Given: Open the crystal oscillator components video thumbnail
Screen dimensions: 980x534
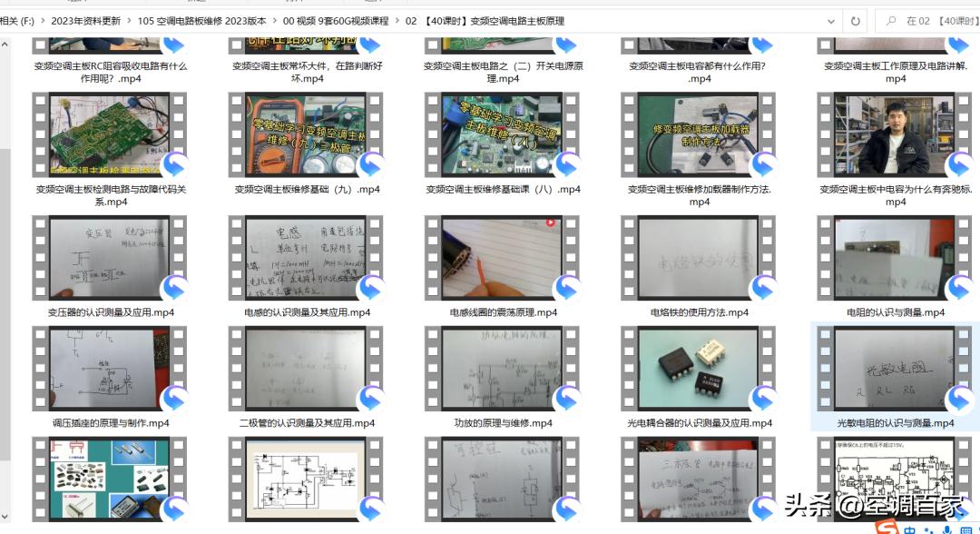Looking at the screenshot, I should pos(110,479).
